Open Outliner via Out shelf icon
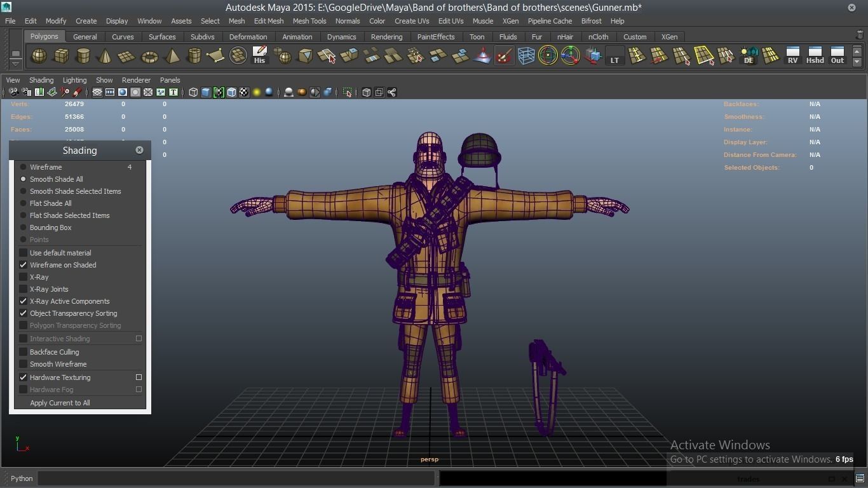 point(837,57)
